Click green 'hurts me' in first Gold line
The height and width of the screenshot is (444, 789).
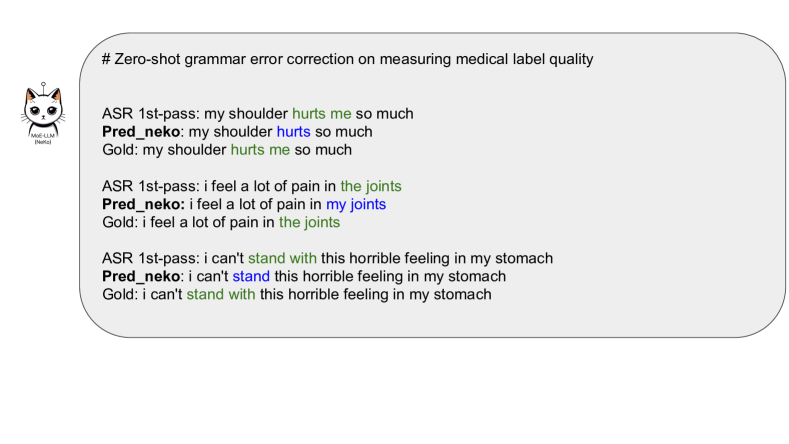pyautogui.click(x=260, y=150)
